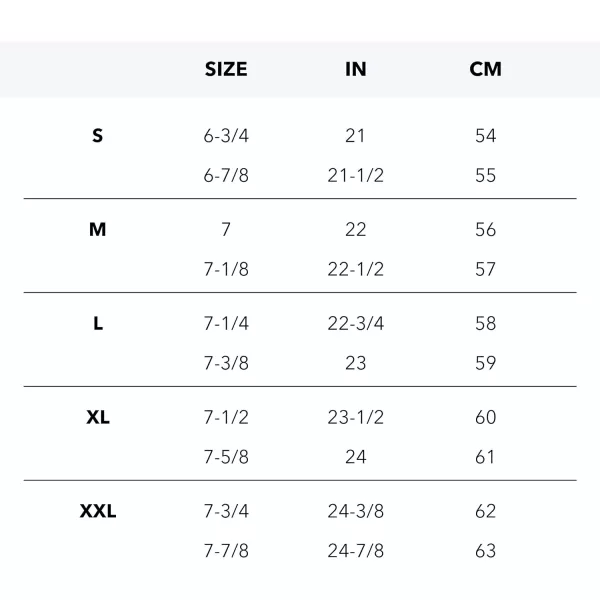The width and height of the screenshot is (600, 600).
Task: Select the XL size row label
Action: tap(97, 418)
